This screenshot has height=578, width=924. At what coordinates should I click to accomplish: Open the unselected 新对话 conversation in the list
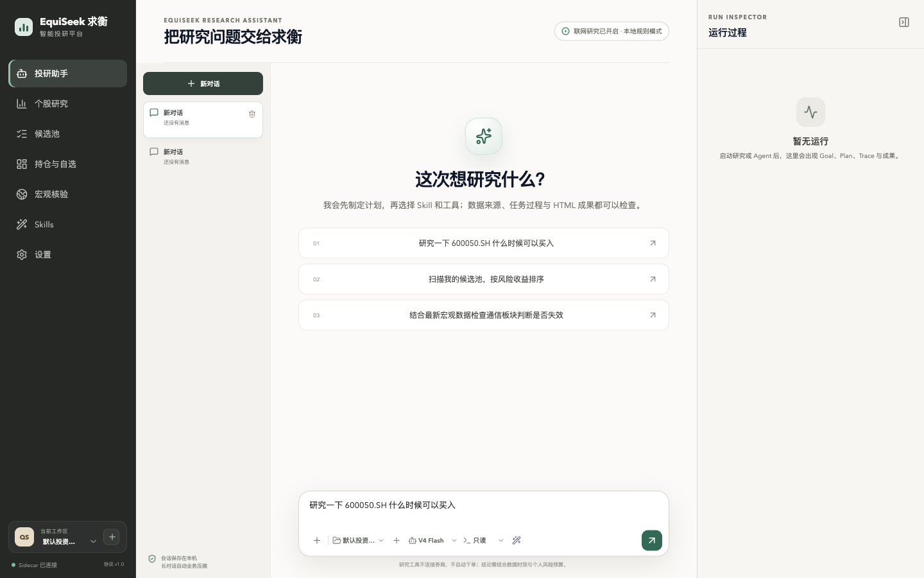203,157
